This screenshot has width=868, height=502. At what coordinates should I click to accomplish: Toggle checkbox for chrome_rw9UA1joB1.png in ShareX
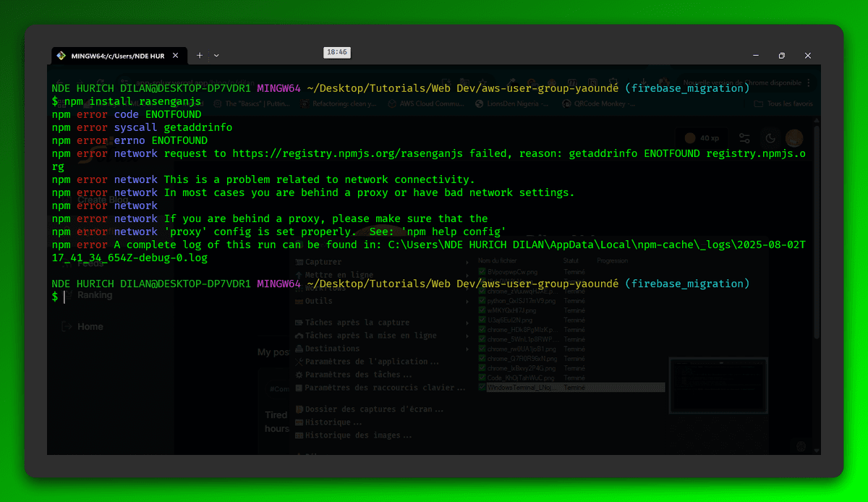click(482, 349)
